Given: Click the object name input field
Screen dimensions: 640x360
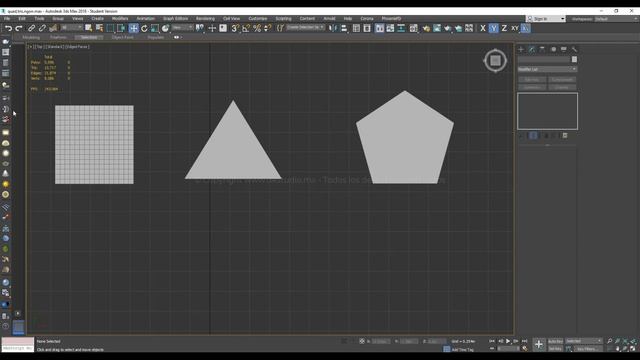Looking at the screenshot, I should click(544, 60).
